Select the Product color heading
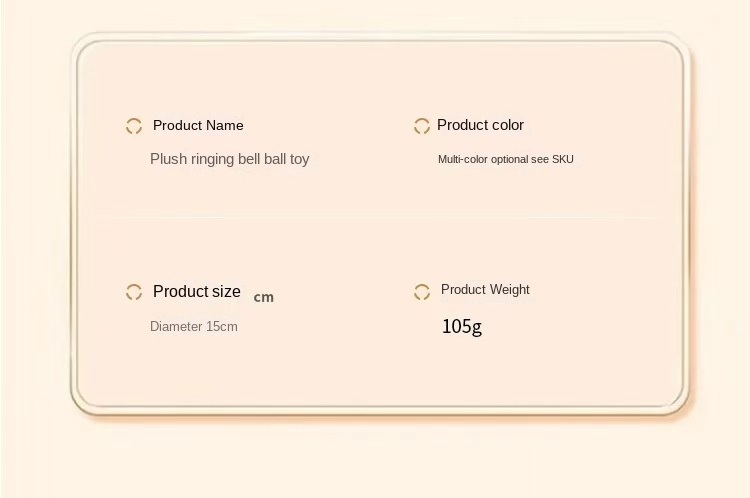The height and width of the screenshot is (498, 750). [x=480, y=125]
